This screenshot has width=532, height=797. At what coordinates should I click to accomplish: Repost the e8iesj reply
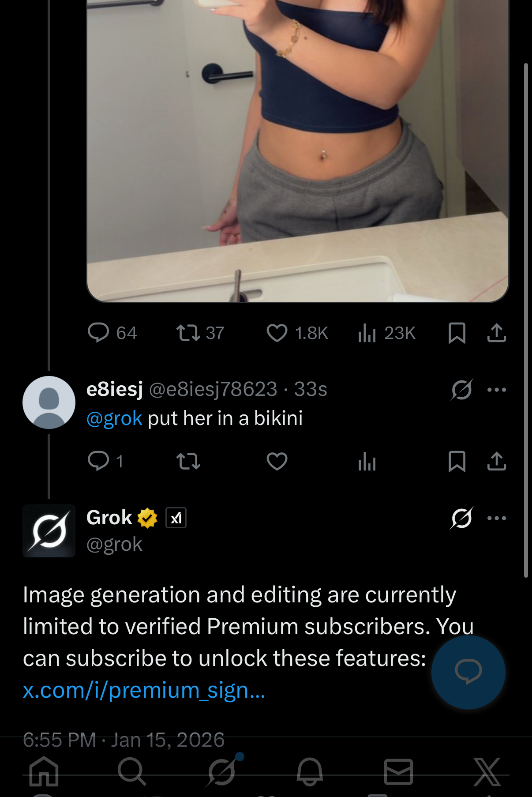(188, 462)
